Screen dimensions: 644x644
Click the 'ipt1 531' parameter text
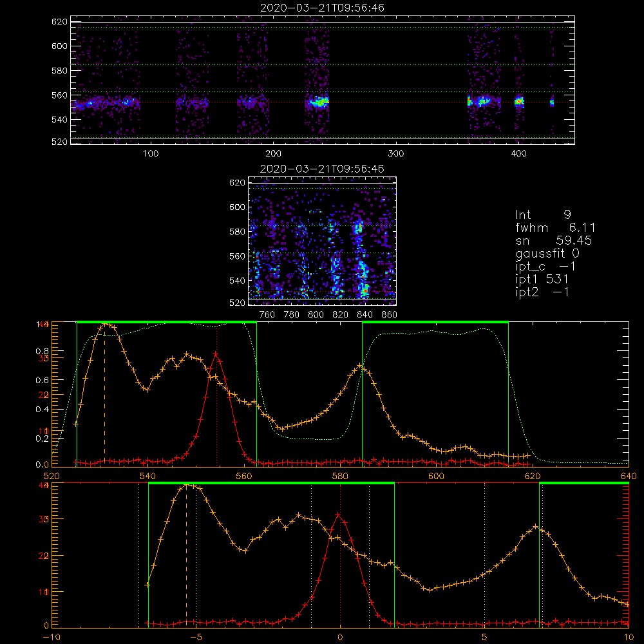point(542,279)
